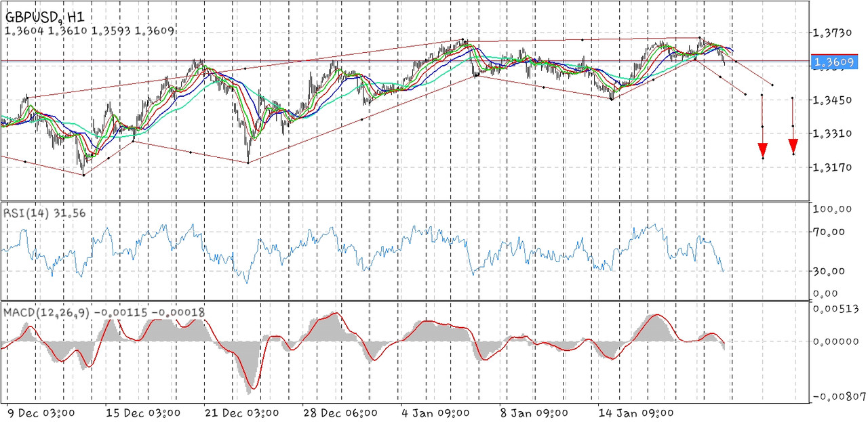Click the 1.3450 price axis label
This screenshot has height=422, width=868.
pos(832,100)
